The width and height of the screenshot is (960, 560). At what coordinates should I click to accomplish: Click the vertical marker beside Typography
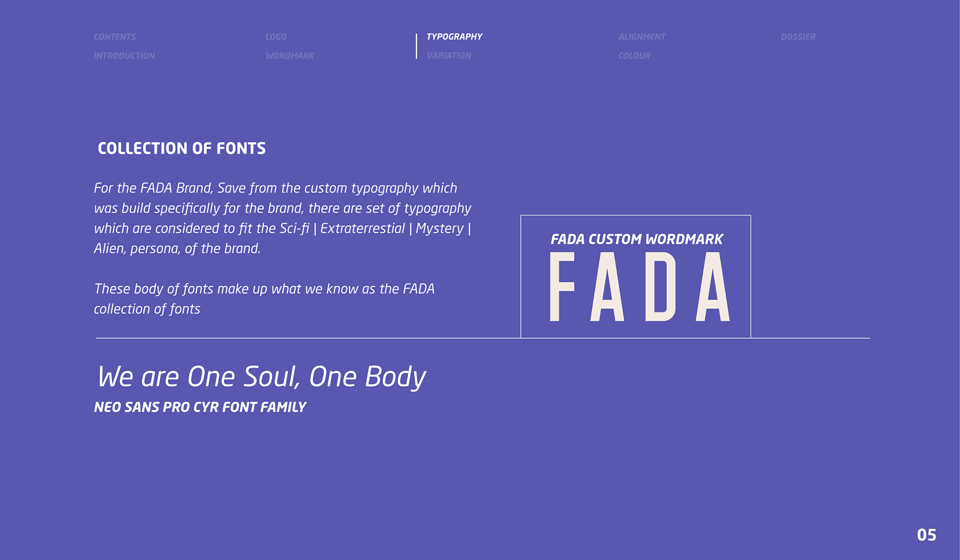click(416, 46)
